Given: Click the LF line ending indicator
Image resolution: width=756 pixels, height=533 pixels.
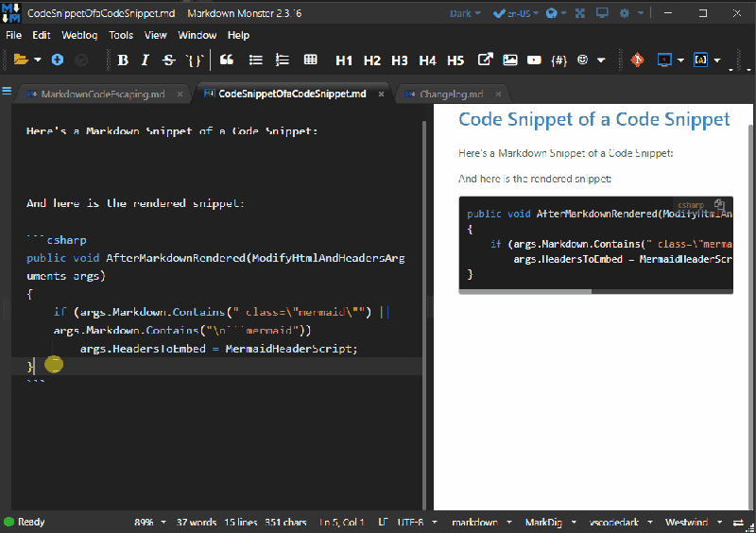Looking at the screenshot, I should [x=383, y=522].
